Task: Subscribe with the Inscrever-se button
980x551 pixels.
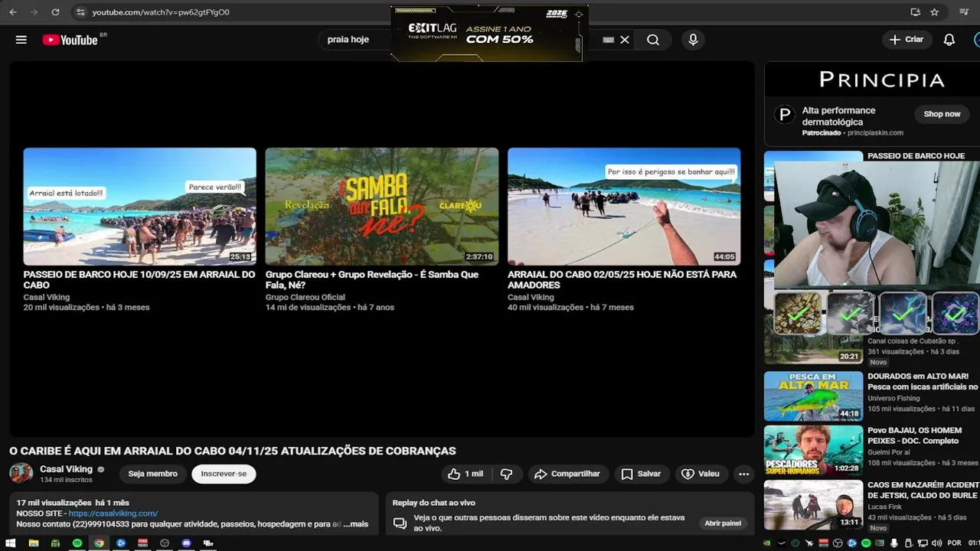Action: pyautogui.click(x=224, y=474)
